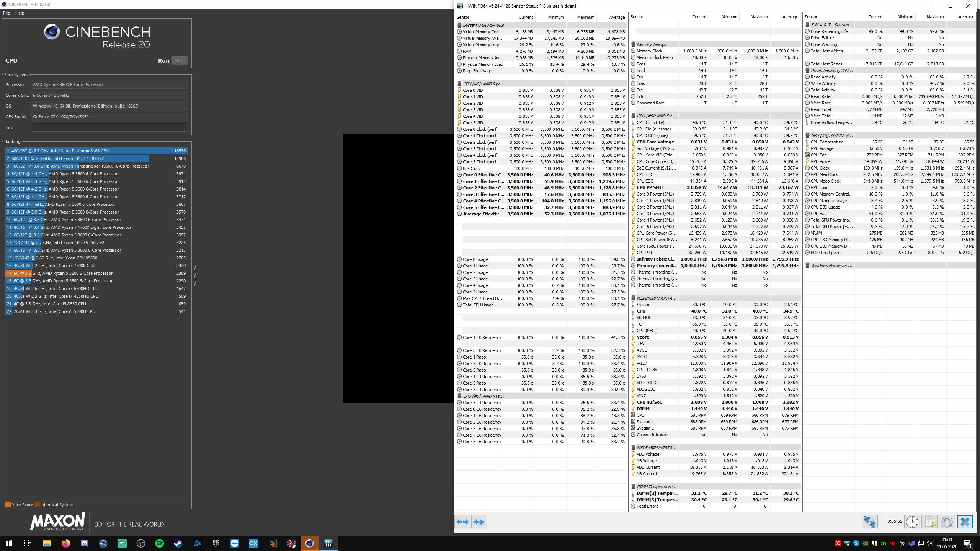Image resolution: width=980 pixels, height=551 pixels.
Task: Click the CPU Run button in Cinebench
Action: [x=179, y=61]
